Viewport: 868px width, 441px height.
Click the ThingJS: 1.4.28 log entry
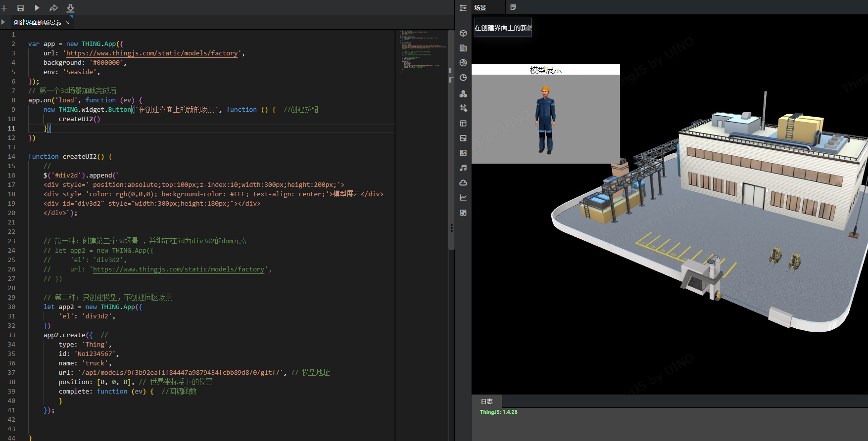[499, 412]
